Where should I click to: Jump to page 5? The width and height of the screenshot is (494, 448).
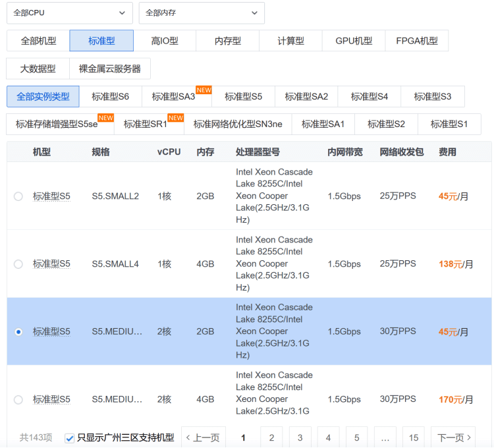tap(356, 437)
